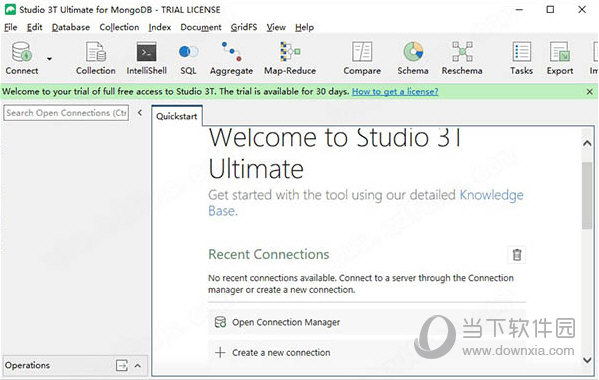Expand the Operations panel with its chevron
The width and height of the screenshot is (599, 380).
(x=138, y=365)
